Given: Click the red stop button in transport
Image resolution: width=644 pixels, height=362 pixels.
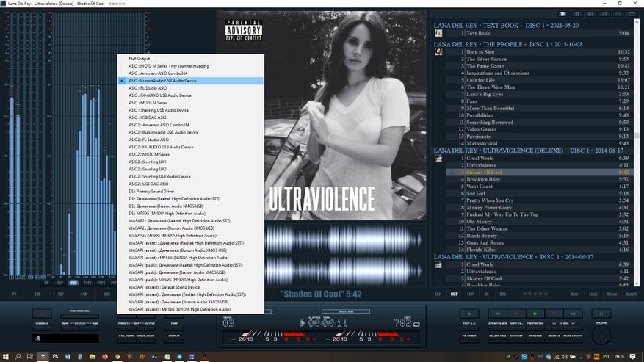Looking at the screenshot, I should [554, 314].
